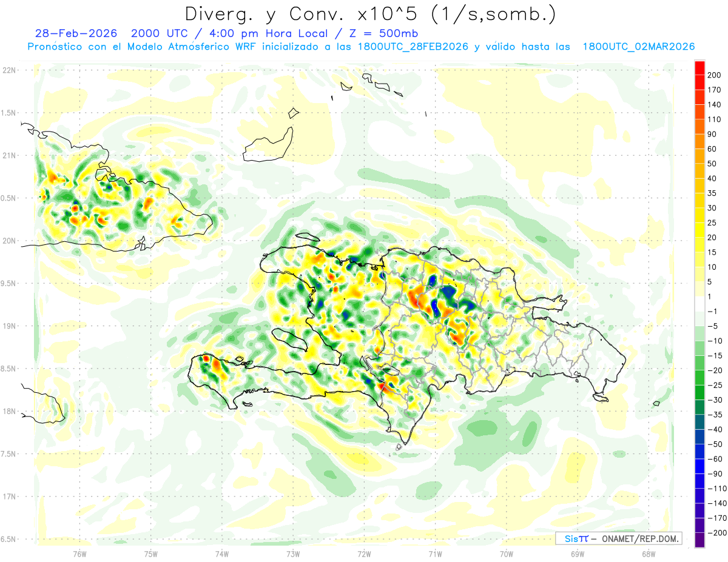Click the color scale value '-10'

715,341
